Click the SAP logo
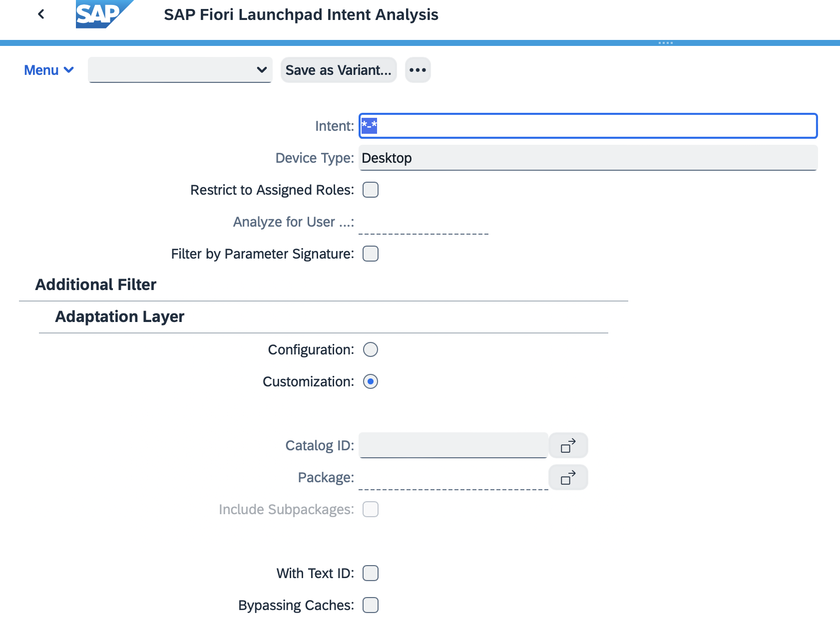Image resolution: width=840 pixels, height=633 pixels. tap(105, 14)
